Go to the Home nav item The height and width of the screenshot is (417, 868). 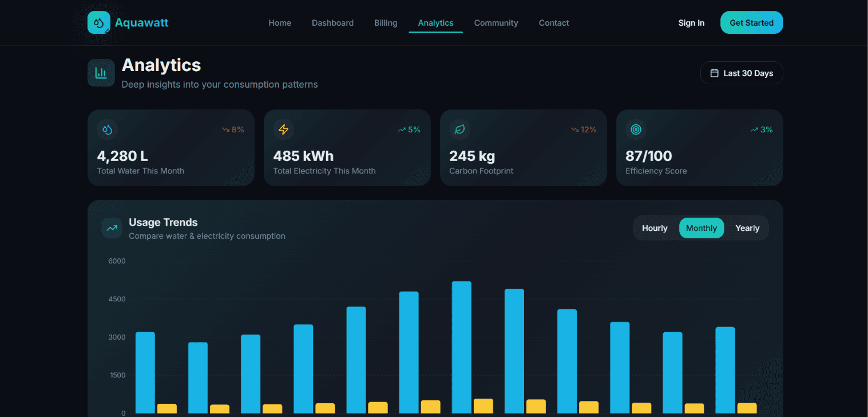pos(280,23)
